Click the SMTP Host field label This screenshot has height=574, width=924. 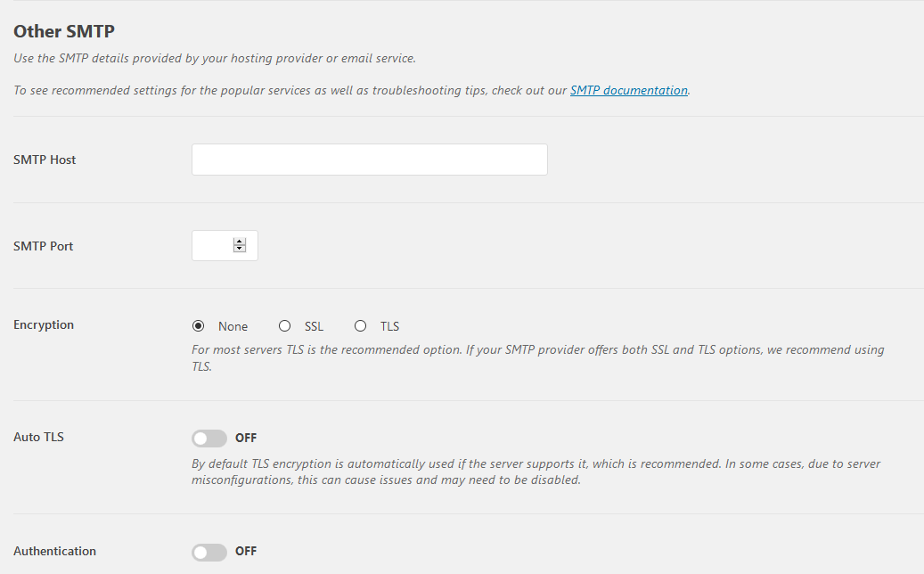tap(45, 160)
